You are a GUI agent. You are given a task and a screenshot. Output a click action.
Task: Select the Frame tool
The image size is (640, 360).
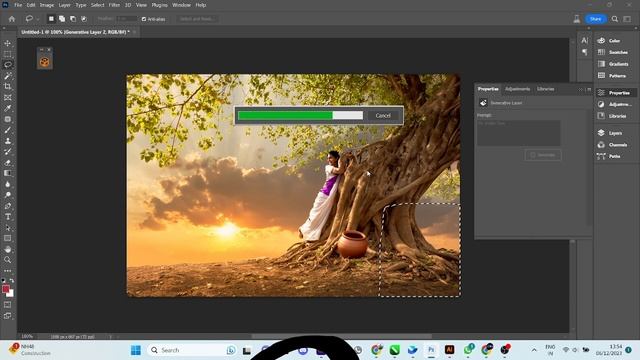point(8,98)
